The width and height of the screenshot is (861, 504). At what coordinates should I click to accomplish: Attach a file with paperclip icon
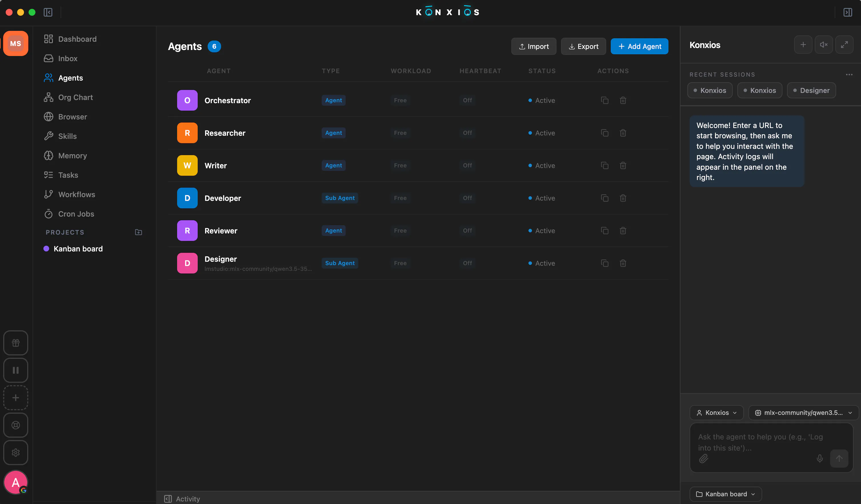pos(704,459)
